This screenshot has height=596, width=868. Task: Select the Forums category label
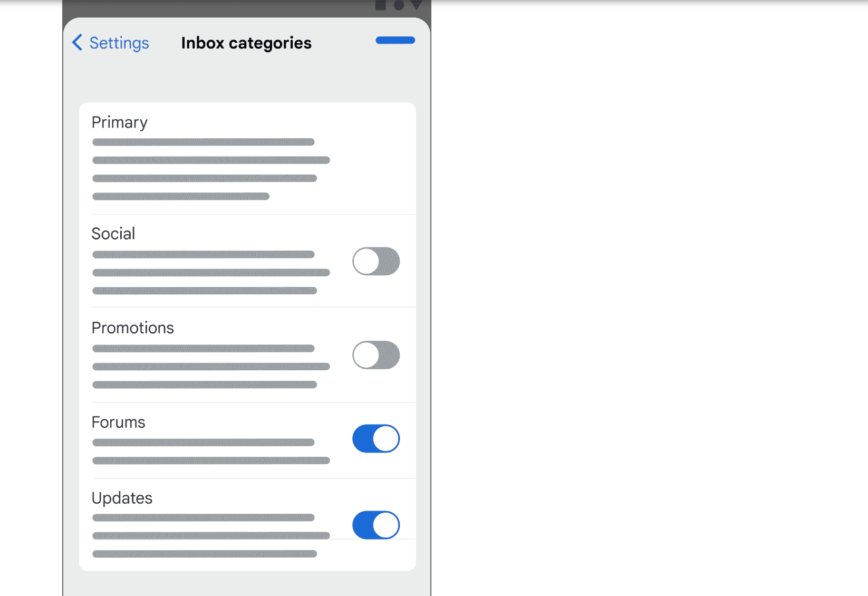(x=118, y=422)
